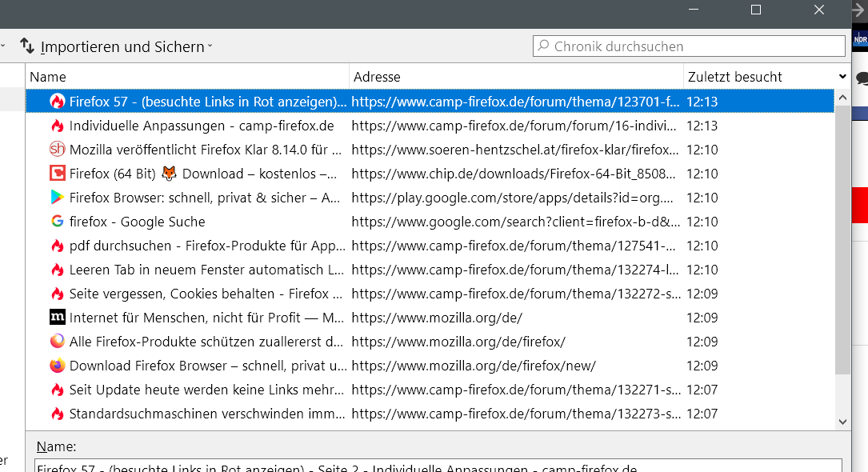
Task: Click the Mozilla 'm' favicon for Internet für Menschen
Action: click(57, 318)
